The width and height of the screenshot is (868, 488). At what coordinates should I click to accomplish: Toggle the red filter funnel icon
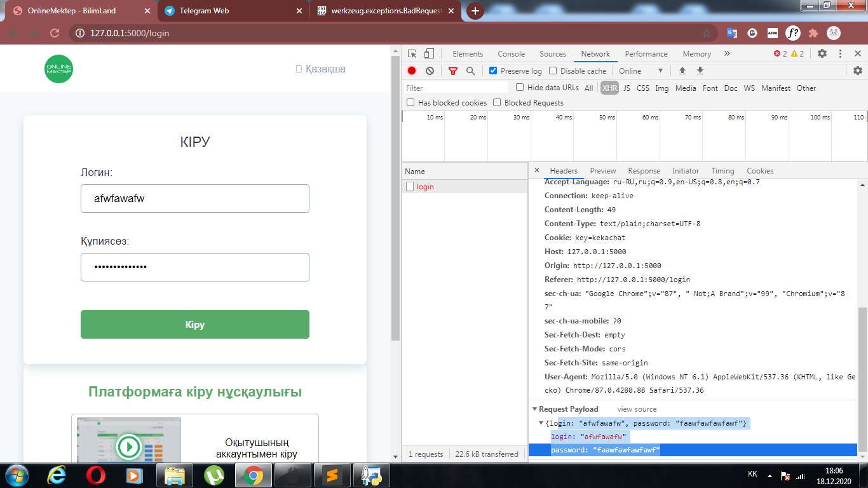(x=453, y=71)
